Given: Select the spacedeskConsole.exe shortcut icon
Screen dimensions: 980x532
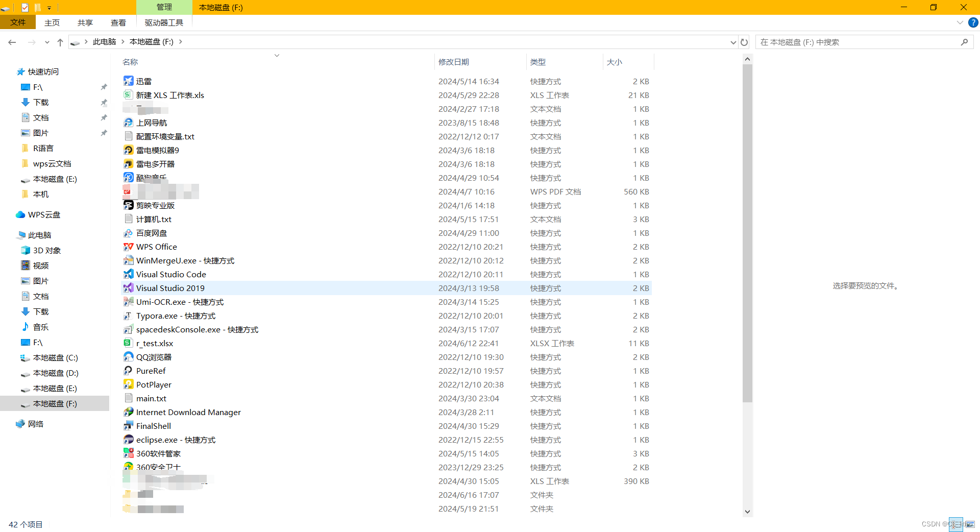Looking at the screenshot, I should coord(128,329).
